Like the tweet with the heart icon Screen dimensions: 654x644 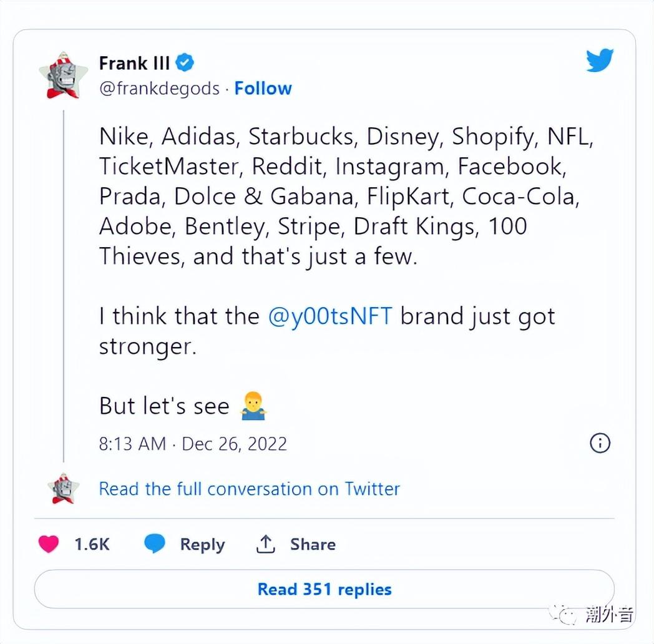pyautogui.click(x=49, y=544)
